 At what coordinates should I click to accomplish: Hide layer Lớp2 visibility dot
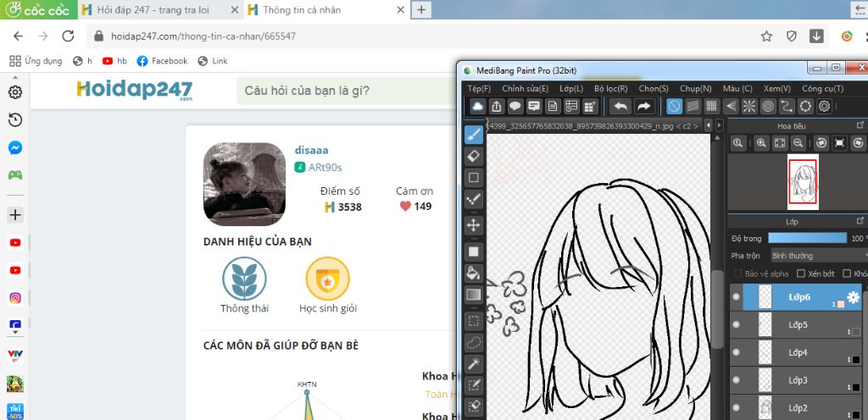736,407
